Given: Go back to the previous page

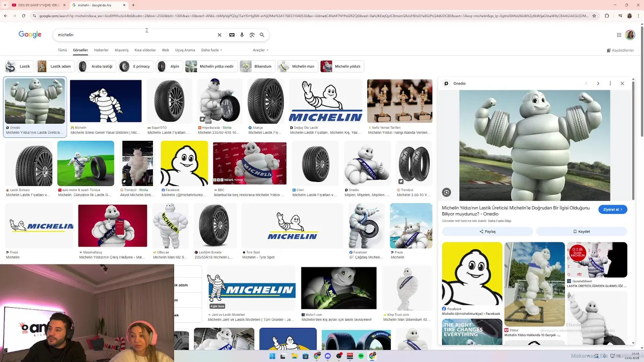Looking at the screenshot, I should point(6,16).
